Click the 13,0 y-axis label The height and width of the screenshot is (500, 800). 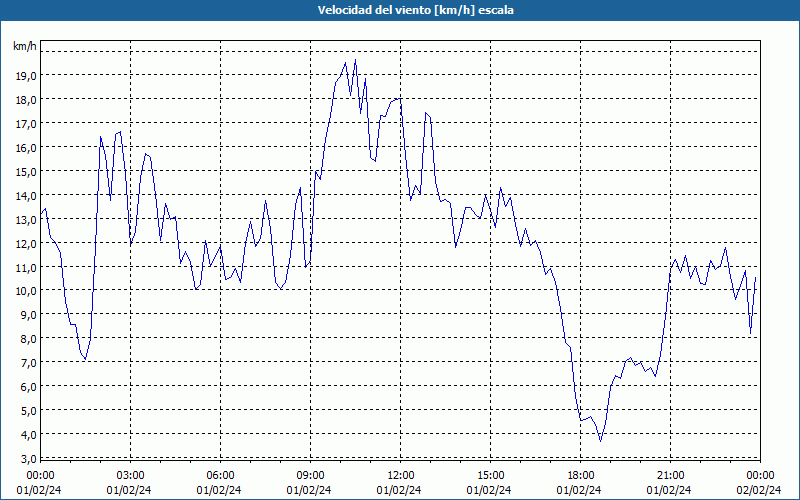(x=26, y=220)
